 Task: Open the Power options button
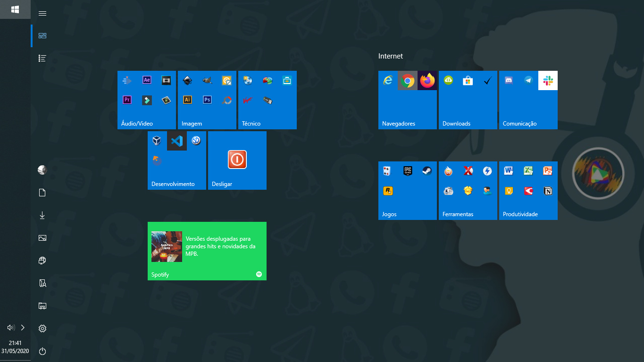pos(42,351)
